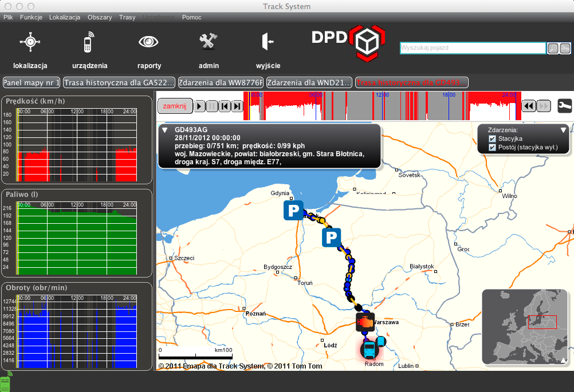Image resolution: width=574 pixels, height=392 pixels.
Task: Toggle the Postój (stacyjka wył.) checkbox
Action: (492, 148)
